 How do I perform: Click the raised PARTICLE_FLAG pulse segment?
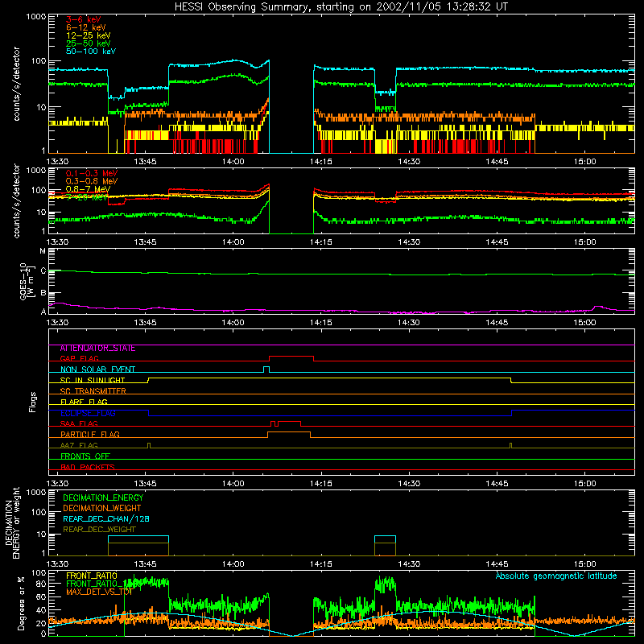pyautogui.click(x=289, y=432)
